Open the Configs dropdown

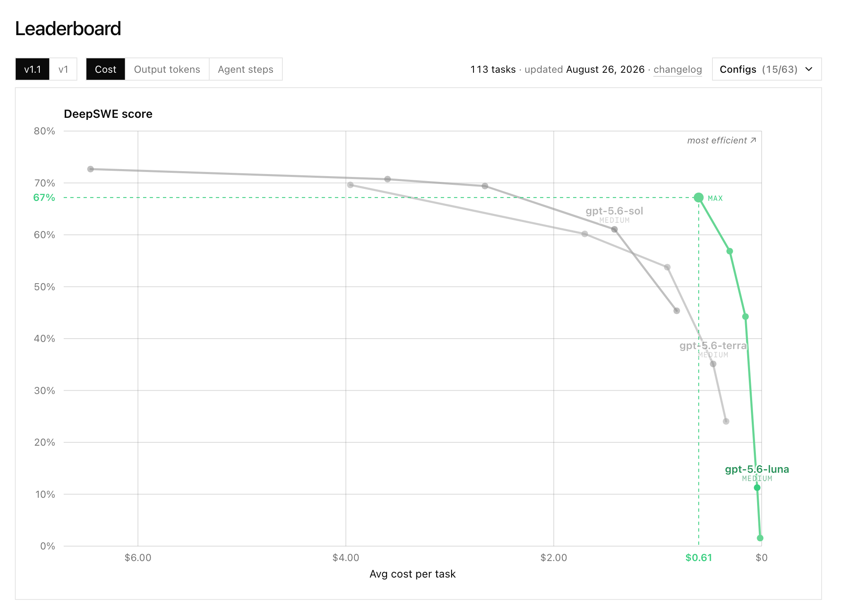[767, 69]
